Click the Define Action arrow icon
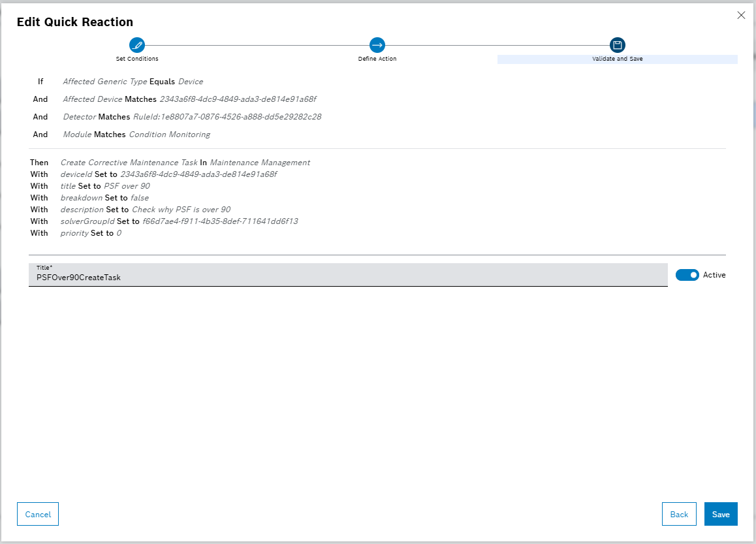 click(377, 45)
